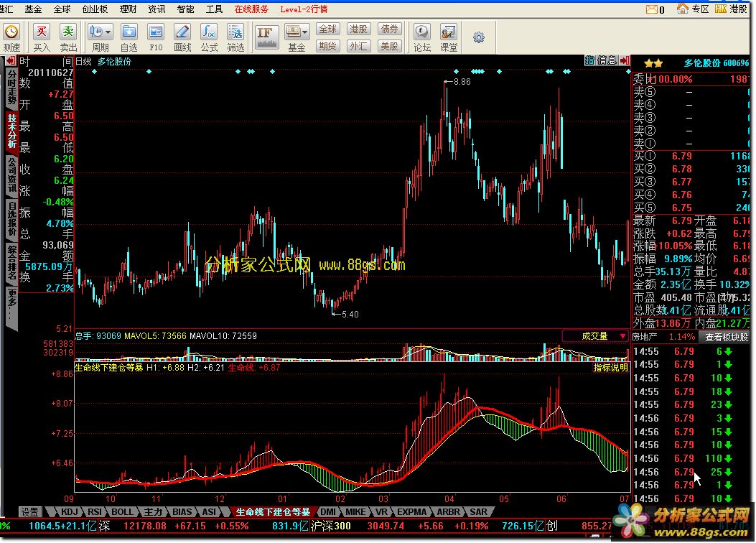Click the 港股 toolbar button
Screen dimensions: 756x543
[358, 29]
